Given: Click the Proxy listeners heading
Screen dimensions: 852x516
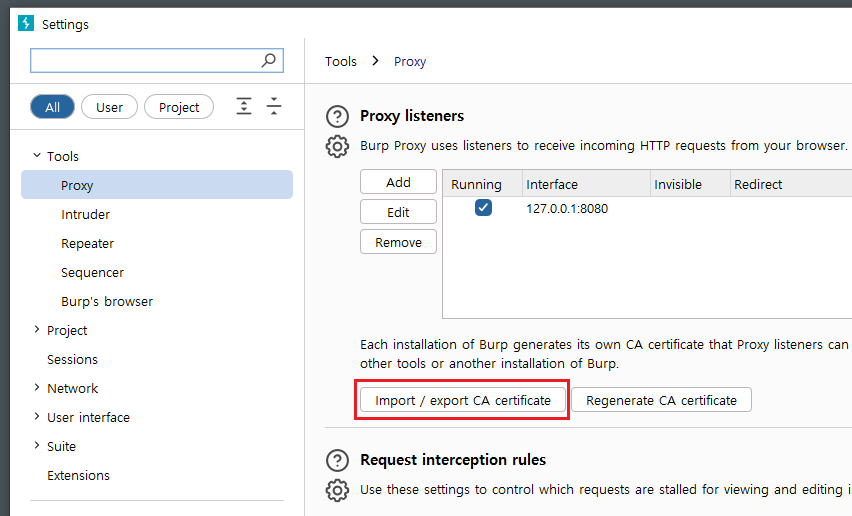Looking at the screenshot, I should tap(412, 116).
